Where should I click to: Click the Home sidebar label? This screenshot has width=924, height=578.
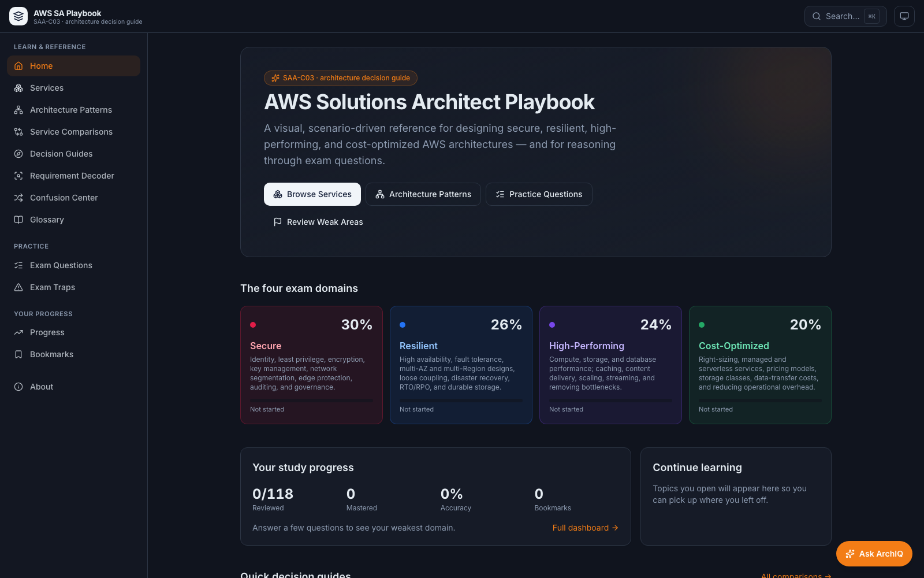pyautogui.click(x=41, y=66)
